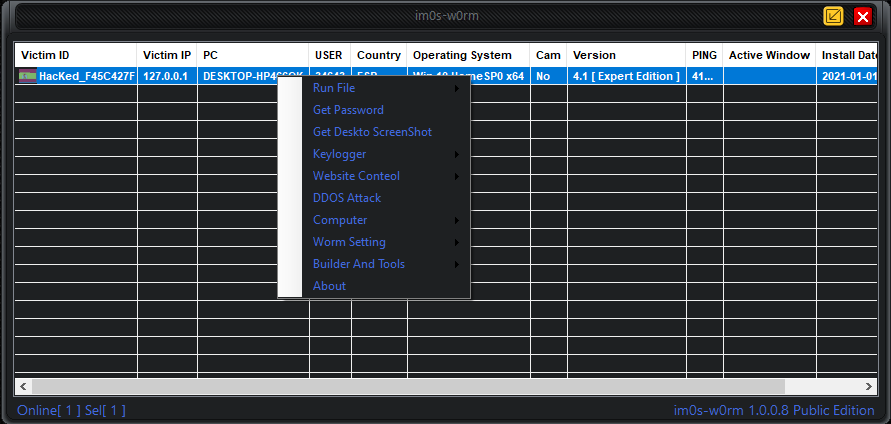Click the flag icon beside HacKed_F45C427F

(x=27, y=76)
